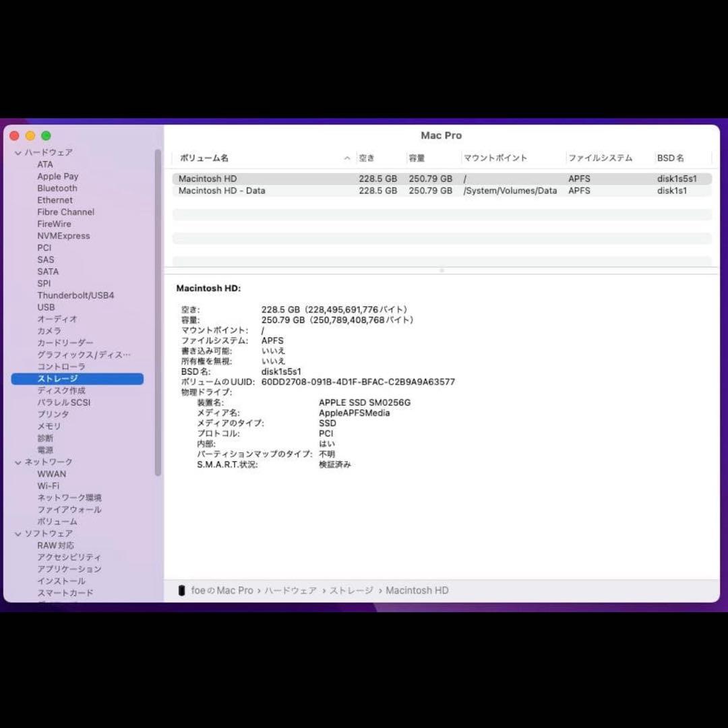Click the Mac Pro icon in path bar
The width and height of the screenshot is (728, 728).
click(x=181, y=590)
